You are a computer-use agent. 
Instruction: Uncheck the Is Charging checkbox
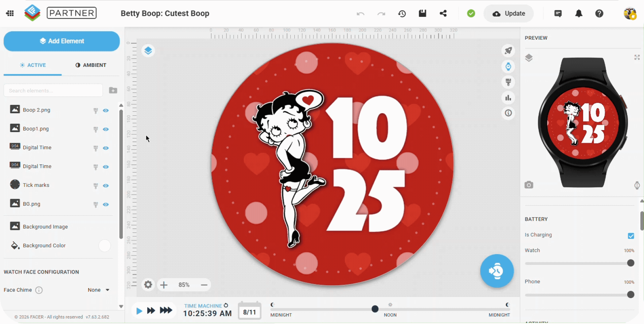coord(631,236)
